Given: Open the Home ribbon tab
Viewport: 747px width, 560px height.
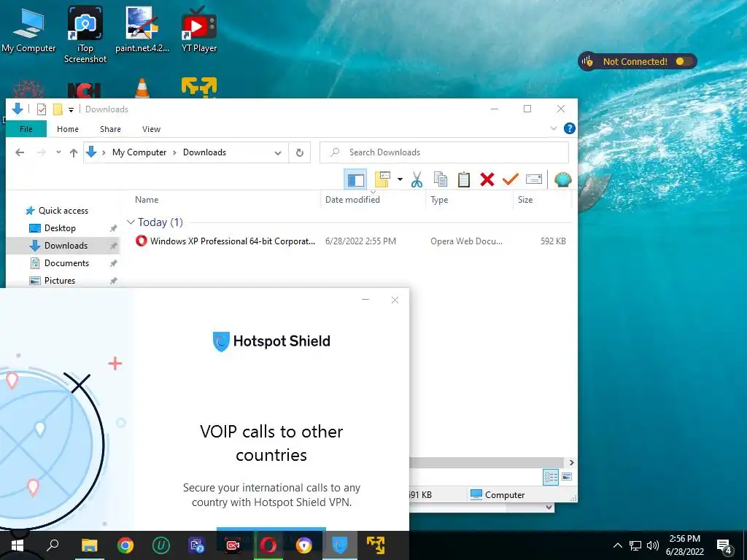Looking at the screenshot, I should [68, 129].
